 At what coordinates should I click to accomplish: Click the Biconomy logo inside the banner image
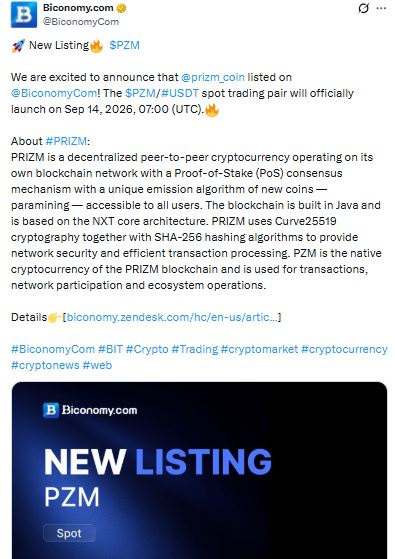[90, 410]
